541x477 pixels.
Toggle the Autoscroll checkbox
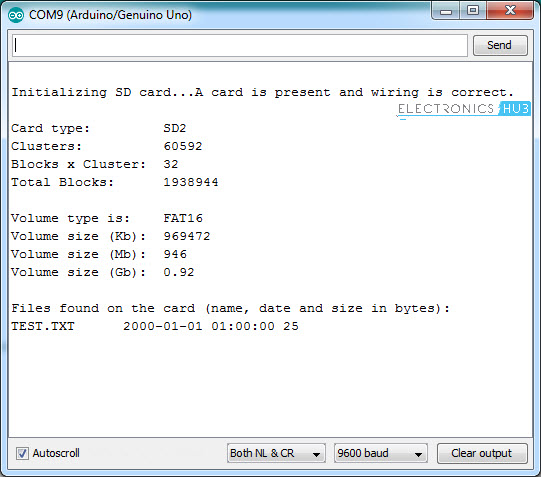pos(22,453)
